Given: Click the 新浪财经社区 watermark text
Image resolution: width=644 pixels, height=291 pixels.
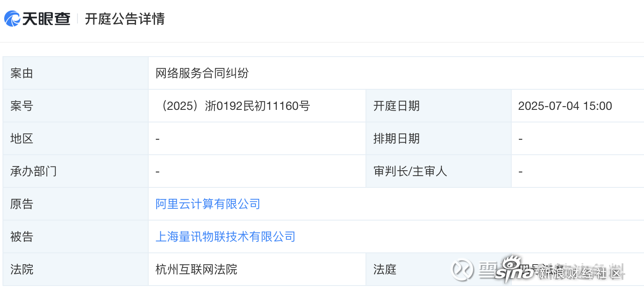Looking at the screenshot, I should point(580,274).
